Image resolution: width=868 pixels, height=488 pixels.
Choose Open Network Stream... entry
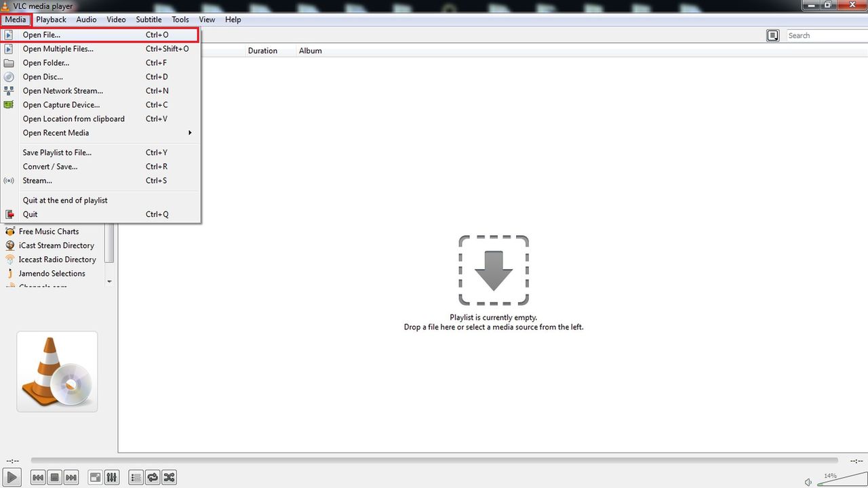point(100,91)
